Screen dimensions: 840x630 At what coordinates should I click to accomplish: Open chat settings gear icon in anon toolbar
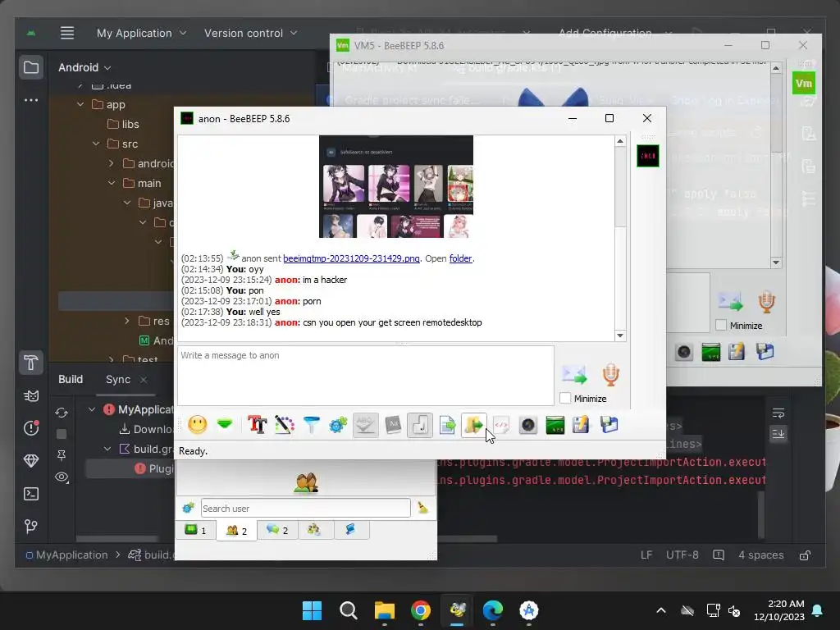pos(338,425)
